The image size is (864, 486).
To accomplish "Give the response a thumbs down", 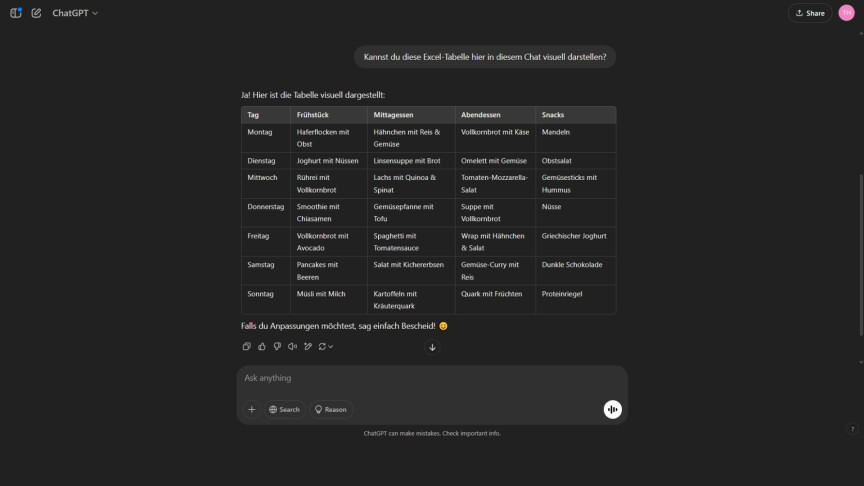I will click(277, 347).
